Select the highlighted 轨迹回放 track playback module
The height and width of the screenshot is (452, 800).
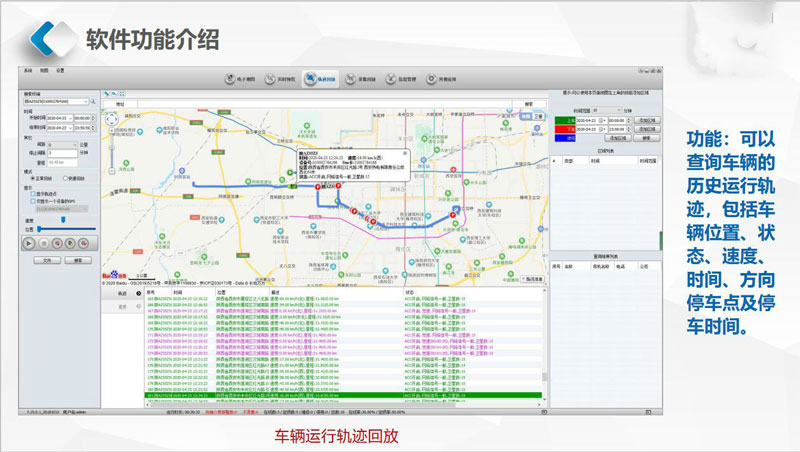320,79
